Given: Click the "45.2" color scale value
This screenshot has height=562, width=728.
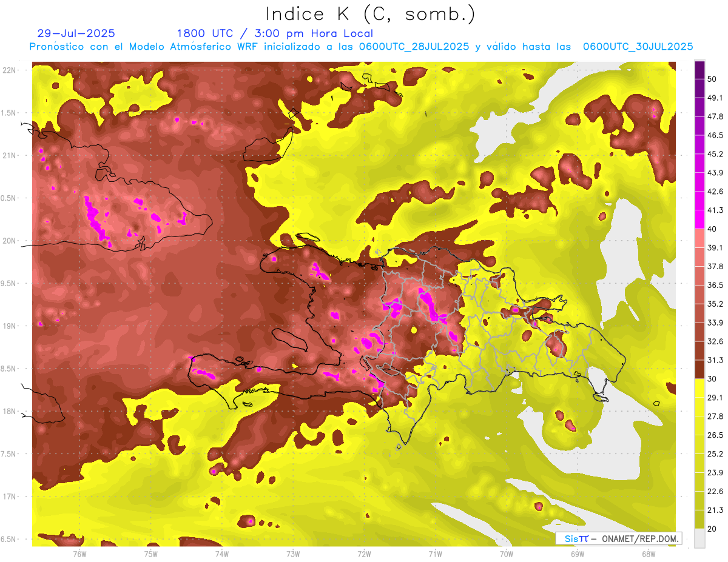Looking at the screenshot, I should [715, 154].
